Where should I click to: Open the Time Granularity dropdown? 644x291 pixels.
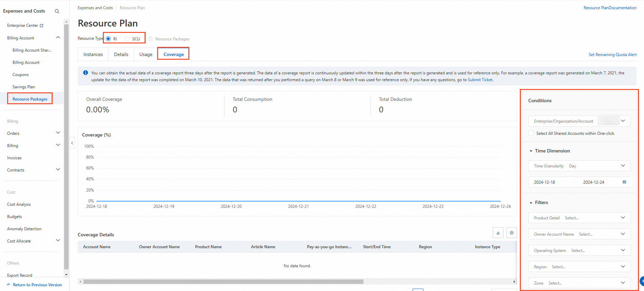click(x=580, y=166)
